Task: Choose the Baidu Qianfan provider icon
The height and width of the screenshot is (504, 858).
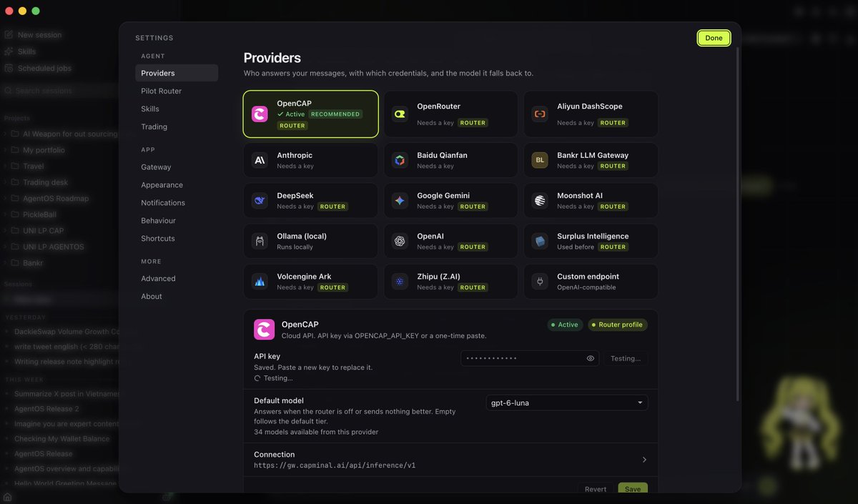Action: (x=400, y=160)
